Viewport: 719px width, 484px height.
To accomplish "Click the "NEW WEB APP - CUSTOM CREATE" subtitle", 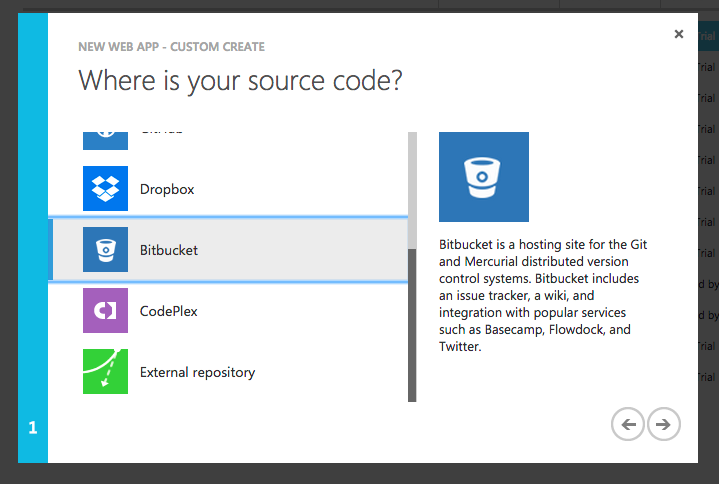I will (172, 47).
